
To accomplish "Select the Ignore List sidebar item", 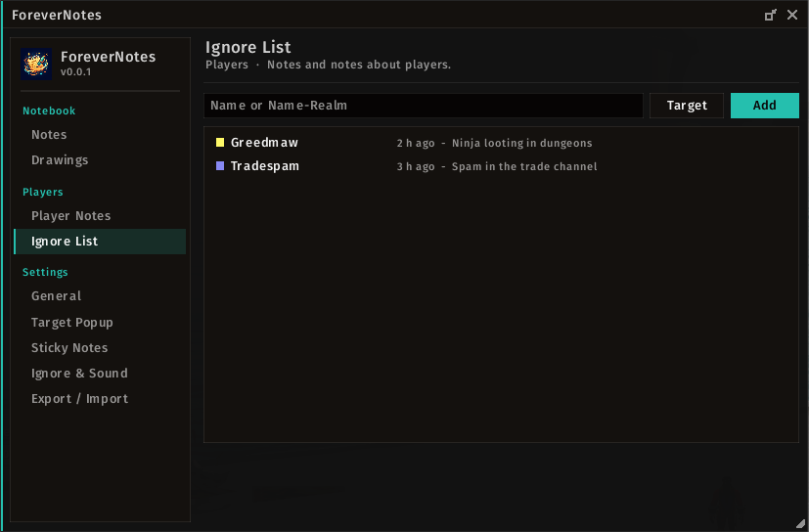I will coord(100,242).
